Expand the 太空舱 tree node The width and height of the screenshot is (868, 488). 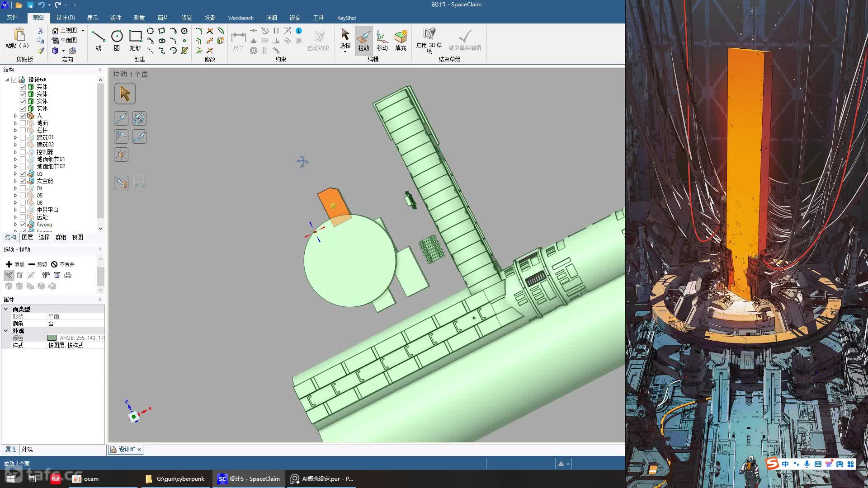(15, 181)
